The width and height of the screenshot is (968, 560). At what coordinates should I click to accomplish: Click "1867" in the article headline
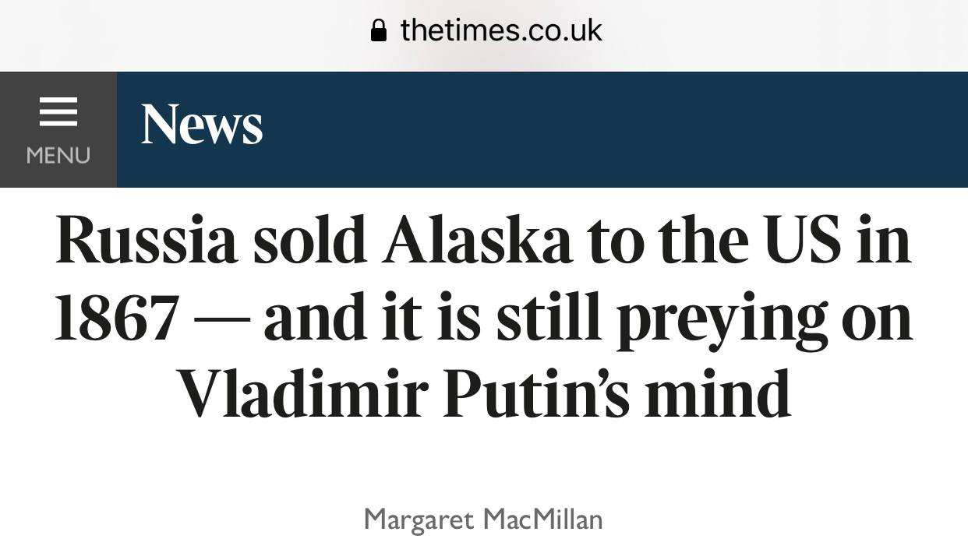pos(117,319)
